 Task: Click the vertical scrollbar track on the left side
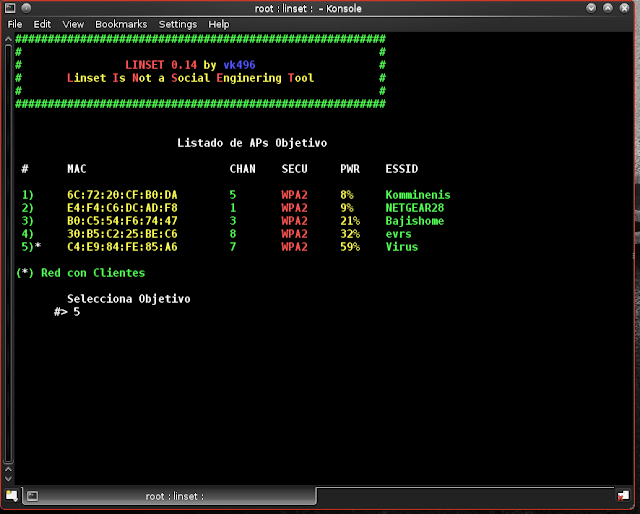[x=8, y=250]
